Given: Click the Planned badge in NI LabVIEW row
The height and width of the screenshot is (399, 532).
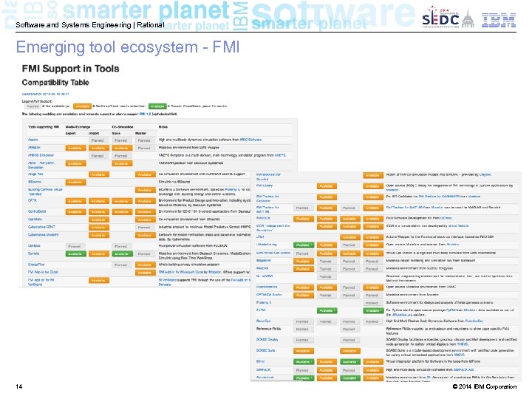Looking at the screenshot, I should click(x=325, y=276).
